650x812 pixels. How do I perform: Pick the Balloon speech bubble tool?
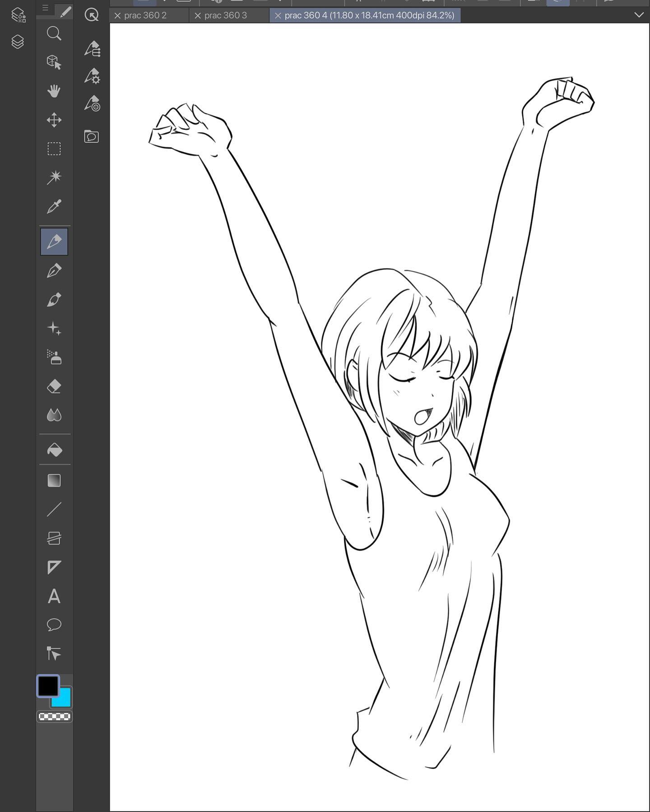54,625
